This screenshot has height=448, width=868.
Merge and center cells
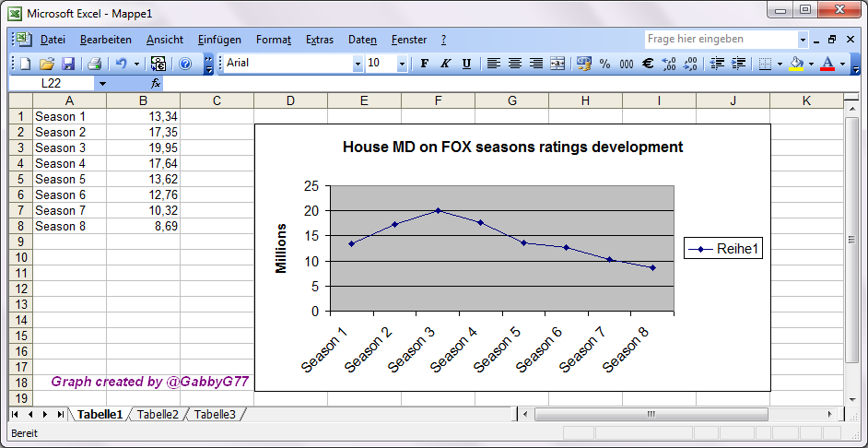(557, 64)
